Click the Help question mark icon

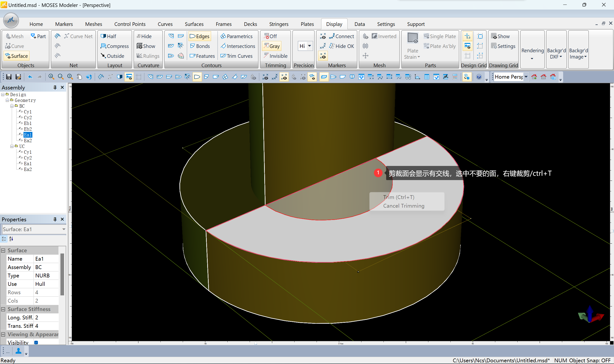[478, 77]
